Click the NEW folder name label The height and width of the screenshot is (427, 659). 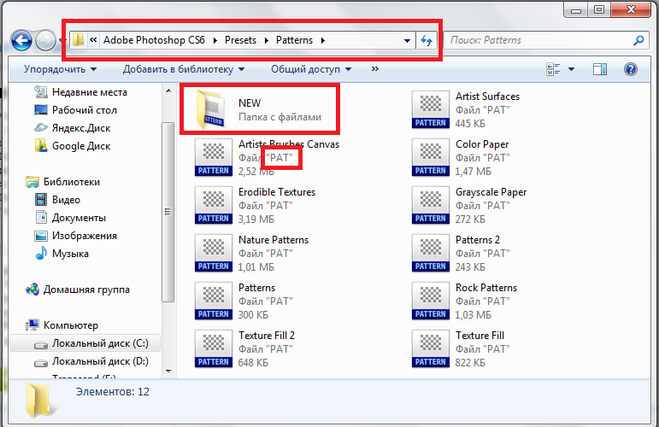tap(249, 103)
